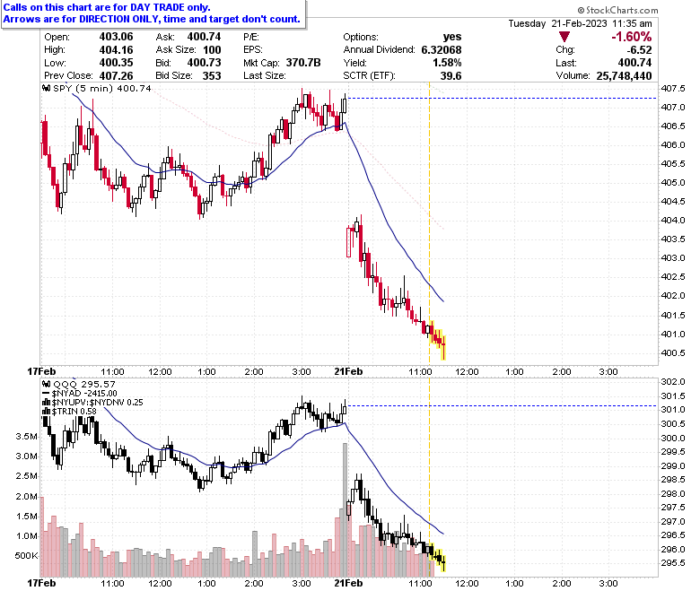Click the Ask Size value 100
Screen dimensions: 700x591
point(212,50)
